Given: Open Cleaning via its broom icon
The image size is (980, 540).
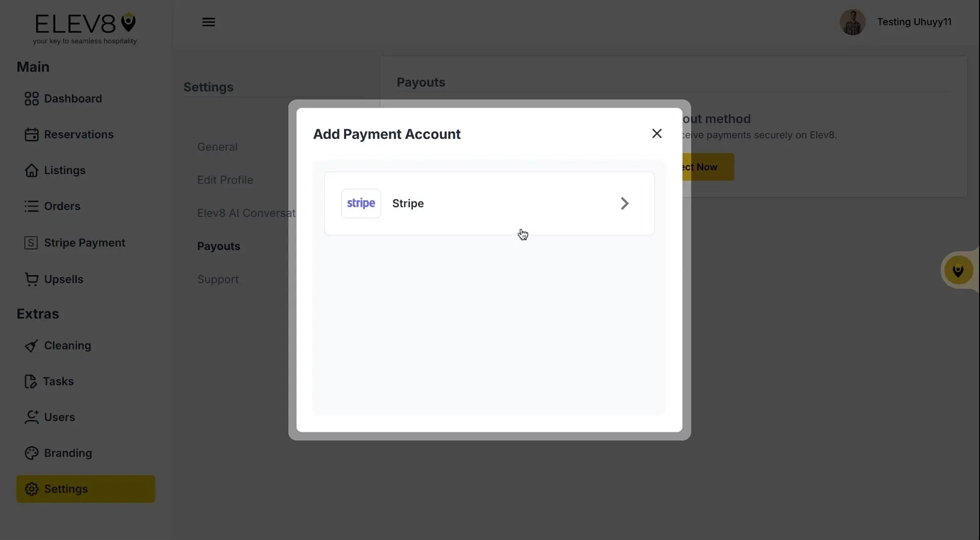Looking at the screenshot, I should coord(32,346).
